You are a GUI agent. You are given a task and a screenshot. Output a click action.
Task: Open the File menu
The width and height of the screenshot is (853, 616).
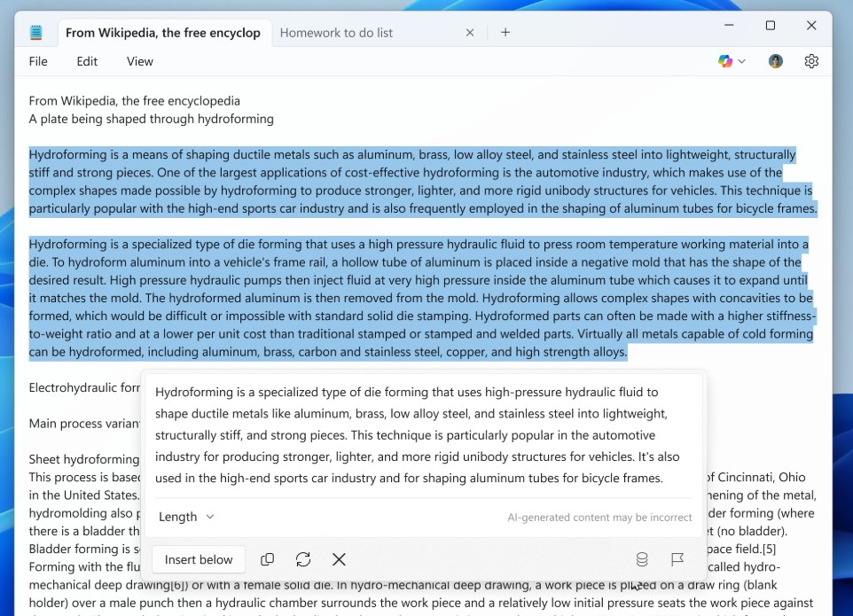pos(38,61)
